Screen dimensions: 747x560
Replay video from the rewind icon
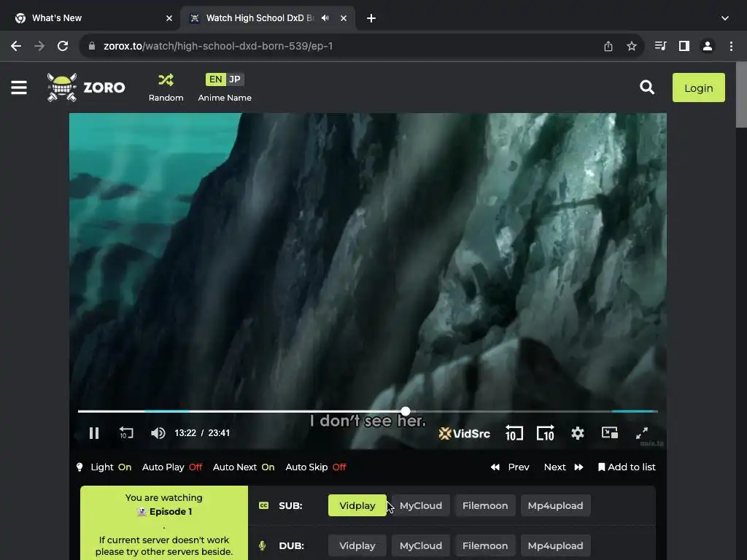click(x=126, y=433)
